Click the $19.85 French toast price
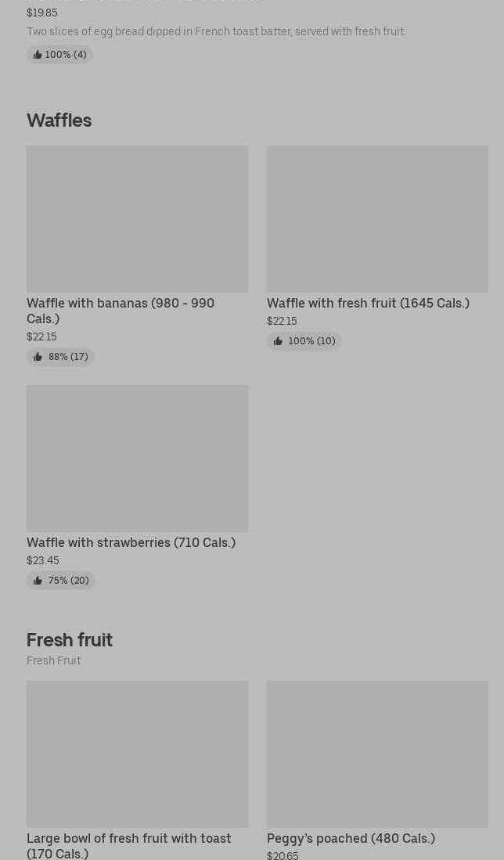 [x=41, y=13]
